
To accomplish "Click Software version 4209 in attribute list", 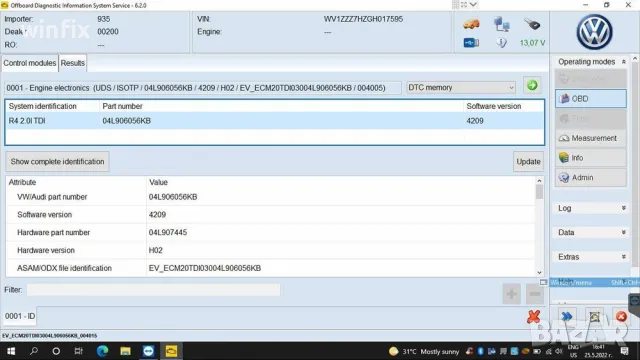I will pos(157,215).
